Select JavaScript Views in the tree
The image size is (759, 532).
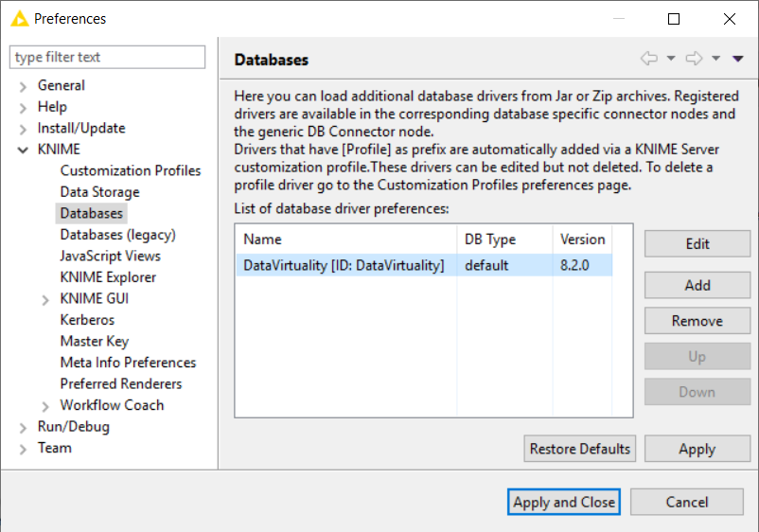[111, 257]
